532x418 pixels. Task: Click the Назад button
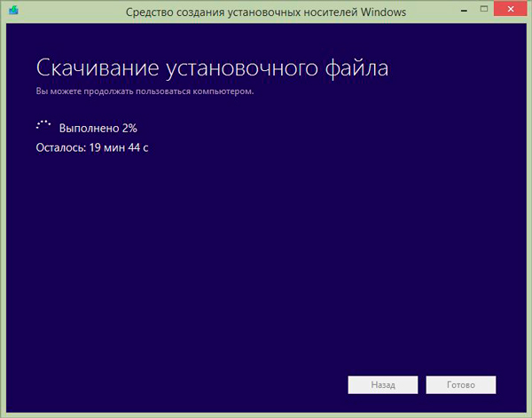click(x=383, y=385)
